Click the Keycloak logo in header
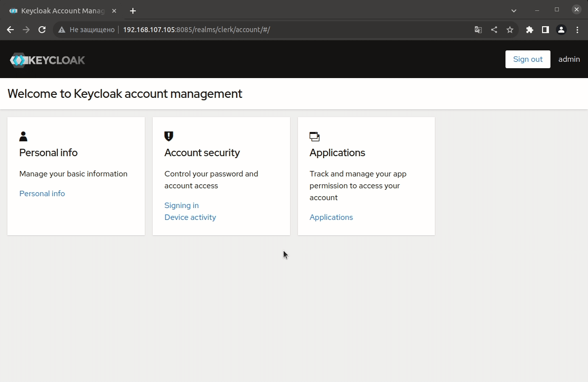The image size is (588, 382). pyautogui.click(x=47, y=60)
